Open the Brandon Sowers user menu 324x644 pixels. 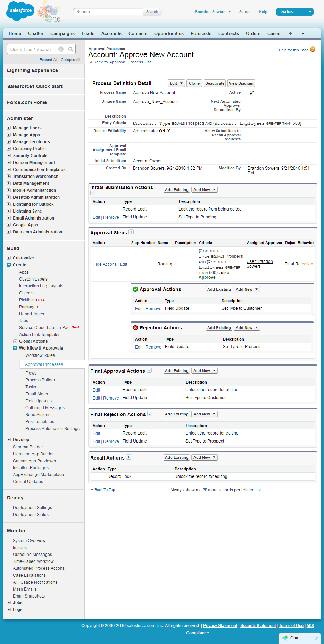213,12
